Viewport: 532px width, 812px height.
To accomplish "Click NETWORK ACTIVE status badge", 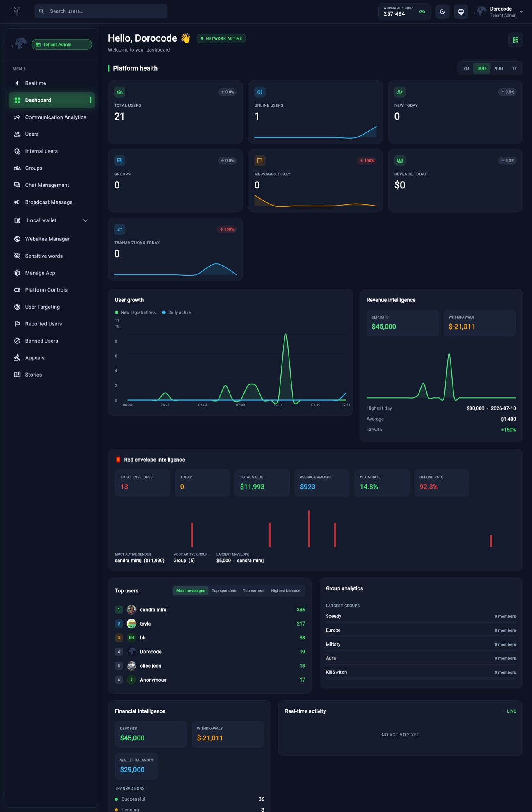I will tap(221, 38).
